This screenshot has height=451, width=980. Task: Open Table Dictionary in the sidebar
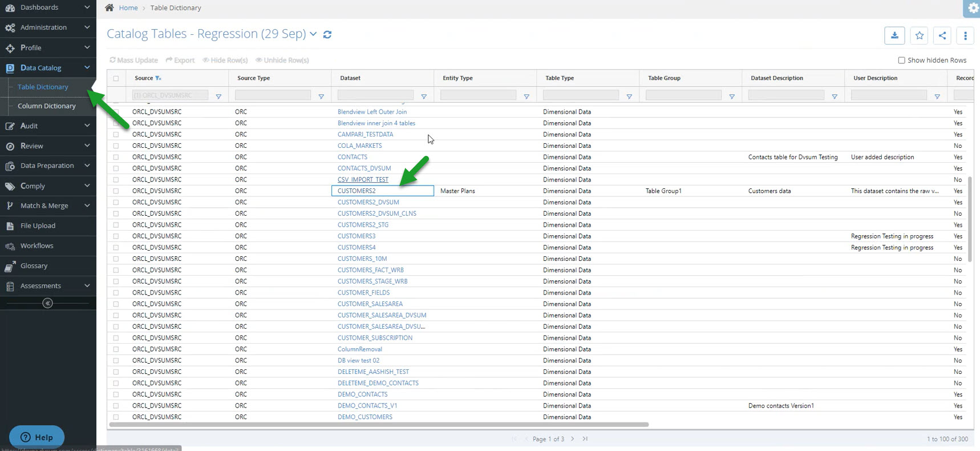coord(43,87)
